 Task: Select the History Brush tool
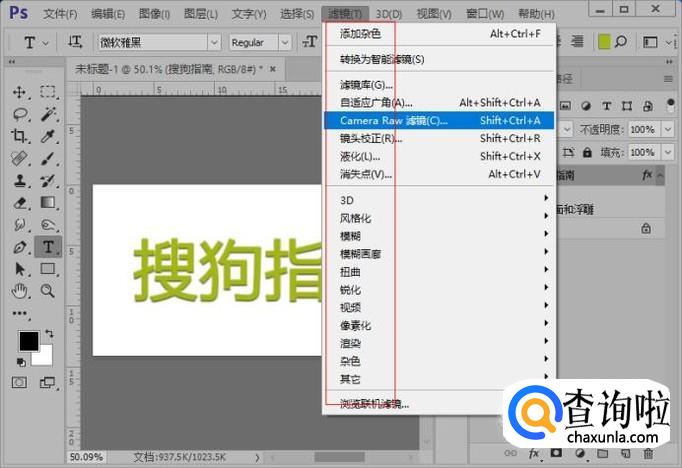(x=48, y=181)
